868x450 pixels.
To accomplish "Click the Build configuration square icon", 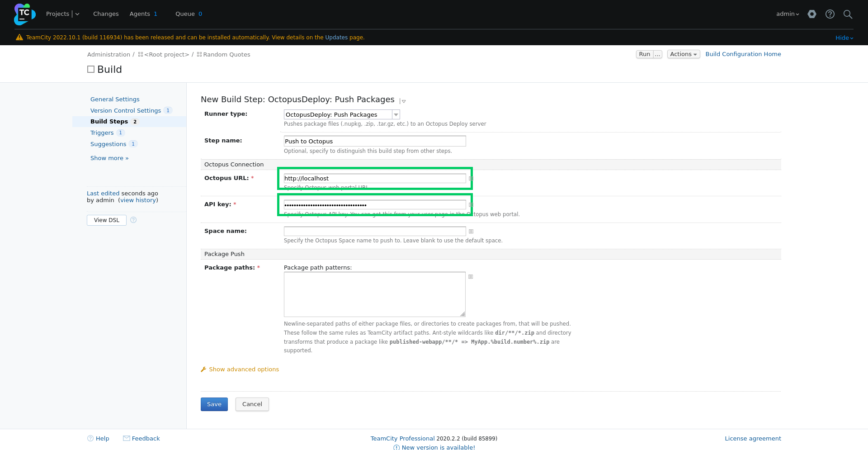I will [91, 69].
